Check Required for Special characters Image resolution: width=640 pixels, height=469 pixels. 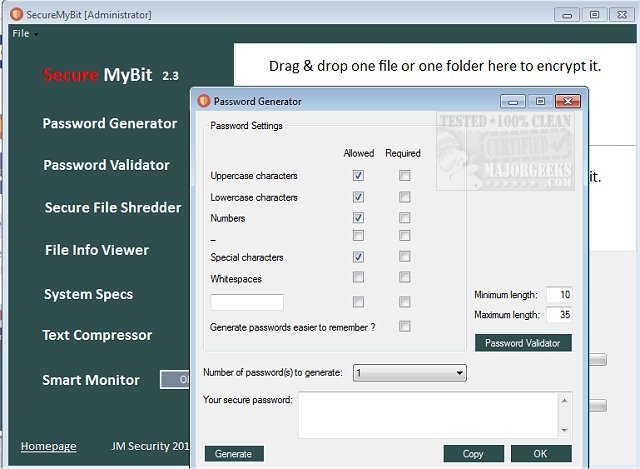[404, 256]
